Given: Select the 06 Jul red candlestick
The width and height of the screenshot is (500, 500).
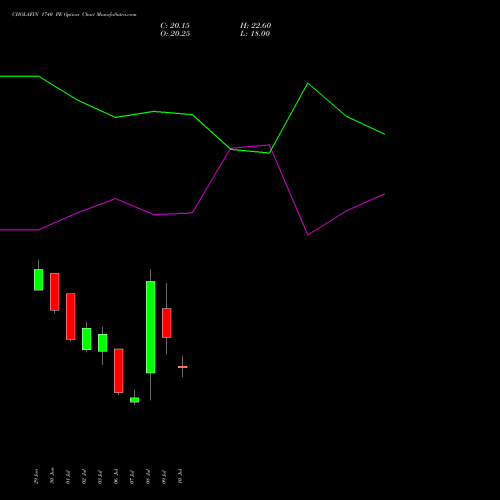Looking at the screenshot, I should click(119, 371).
